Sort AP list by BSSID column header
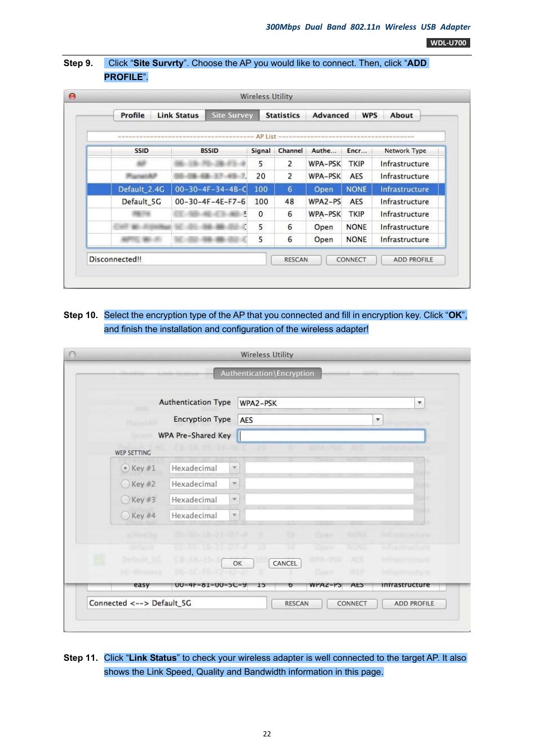 click(209, 151)
